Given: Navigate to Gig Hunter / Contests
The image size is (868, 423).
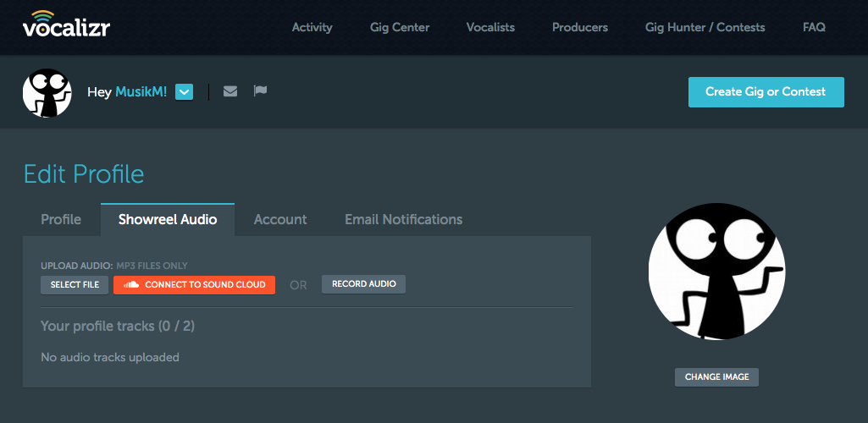Looking at the screenshot, I should tap(705, 27).
